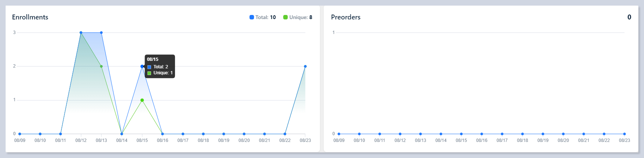Screen dimensions: 644x158
Task: Select the green Unique point at 08/15
Action: (142, 100)
